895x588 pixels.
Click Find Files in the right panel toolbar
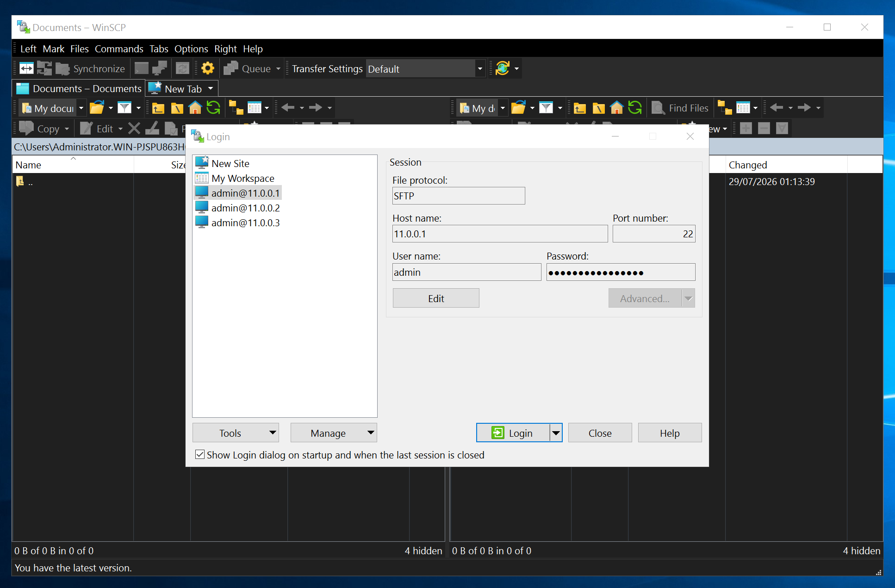[x=680, y=108]
